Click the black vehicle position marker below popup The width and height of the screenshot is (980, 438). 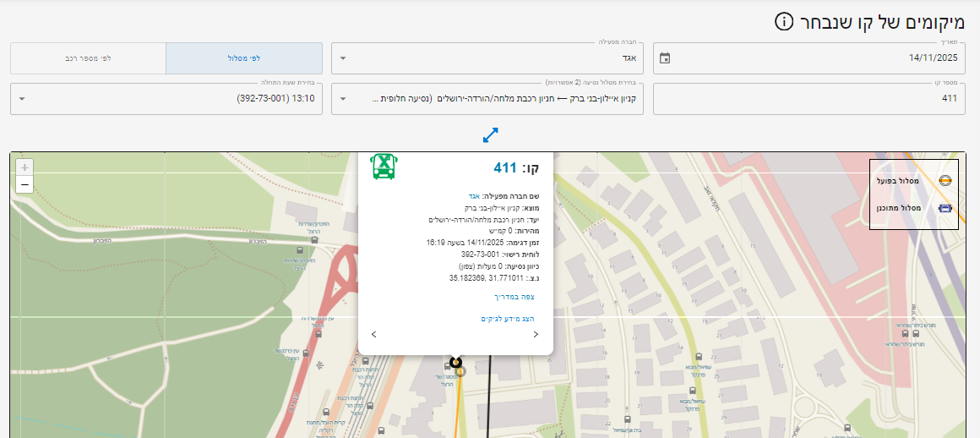(x=455, y=362)
